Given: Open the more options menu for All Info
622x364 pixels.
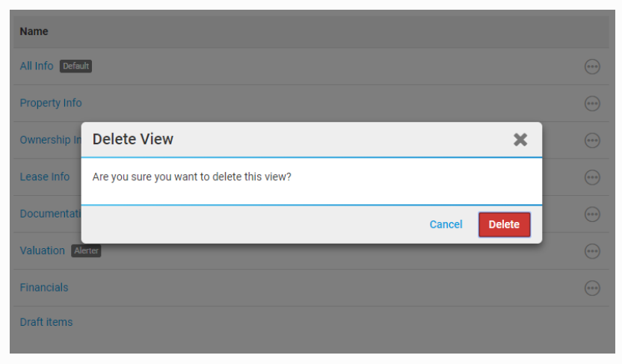Looking at the screenshot, I should point(592,67).
